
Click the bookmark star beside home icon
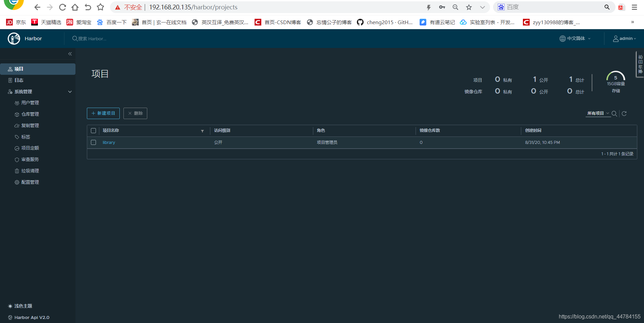(100, 7)
